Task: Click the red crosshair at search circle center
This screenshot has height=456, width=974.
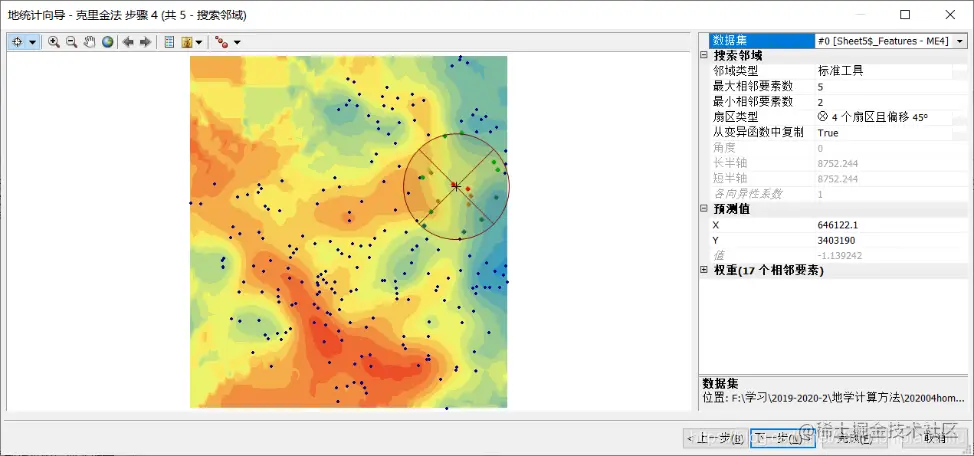Action: click(x=456, y=186)
